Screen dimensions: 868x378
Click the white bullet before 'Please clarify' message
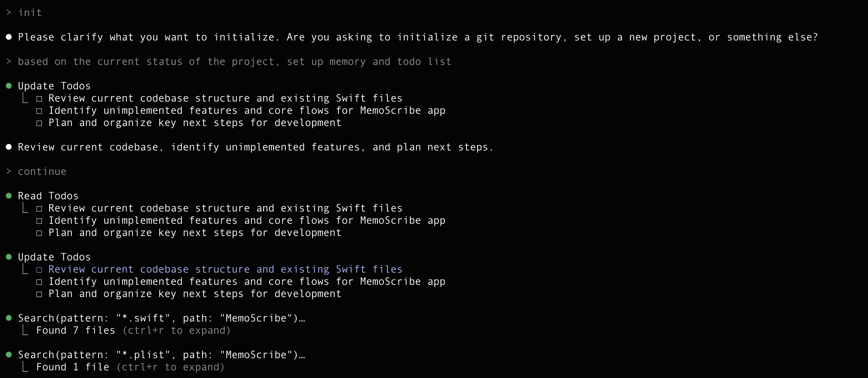pyautogui.click(x=9, y=37)
